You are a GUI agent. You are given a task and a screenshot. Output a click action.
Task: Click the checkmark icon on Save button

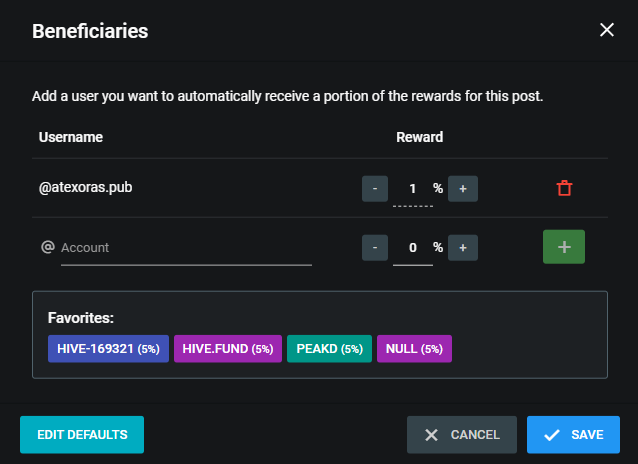click(x=552, y=435)
